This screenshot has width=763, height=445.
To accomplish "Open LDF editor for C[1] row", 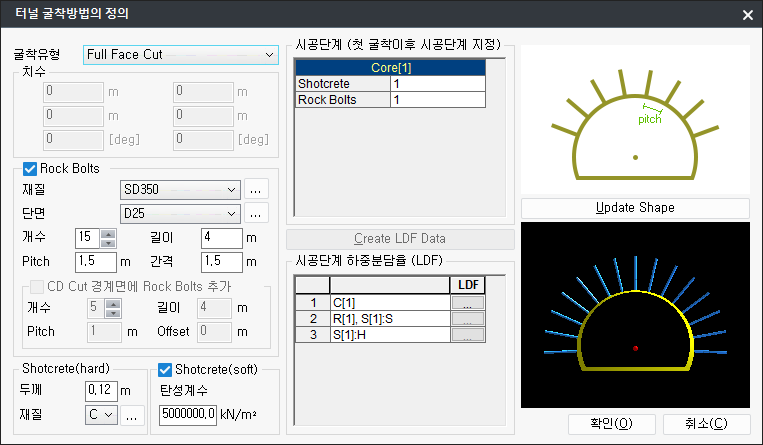I will click(x=467, y=303).
